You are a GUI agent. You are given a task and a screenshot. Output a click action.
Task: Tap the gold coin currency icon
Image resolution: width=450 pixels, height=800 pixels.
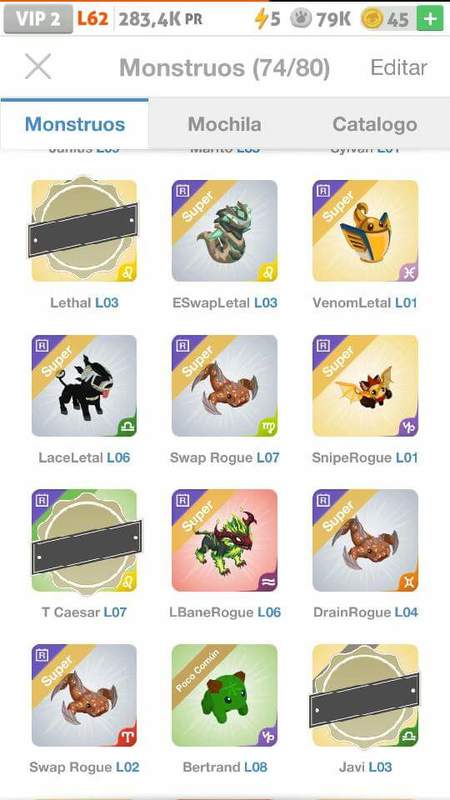(x=372, y=19)
